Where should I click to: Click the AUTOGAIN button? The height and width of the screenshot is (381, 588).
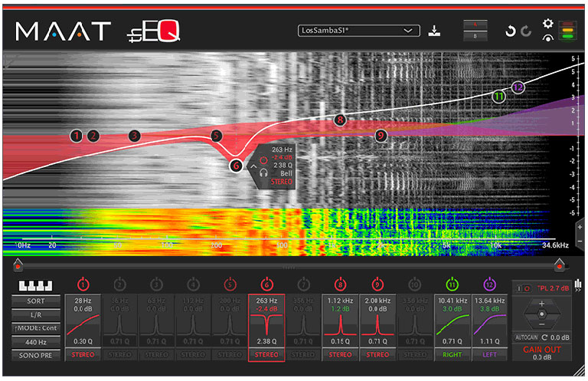(x=526, y=337)
